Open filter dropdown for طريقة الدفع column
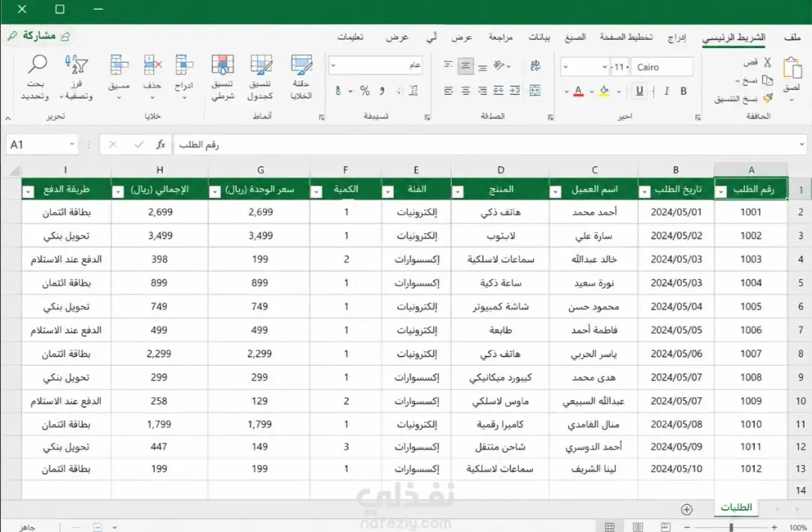 click(28, 193)
